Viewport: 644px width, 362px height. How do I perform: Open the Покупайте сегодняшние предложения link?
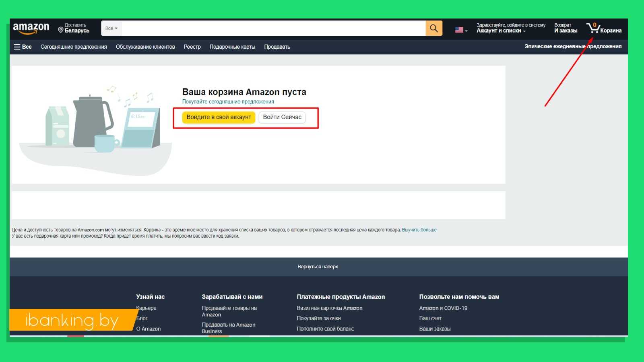[228, 102]
